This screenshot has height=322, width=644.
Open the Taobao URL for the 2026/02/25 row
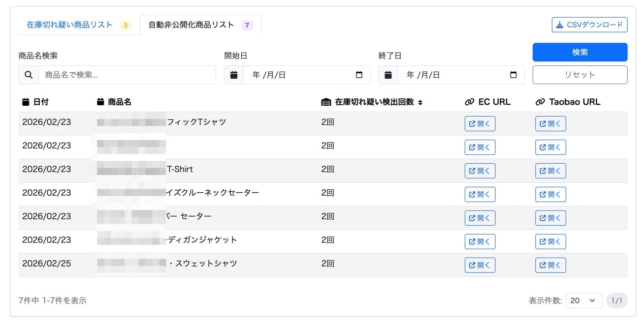[550, 264]
